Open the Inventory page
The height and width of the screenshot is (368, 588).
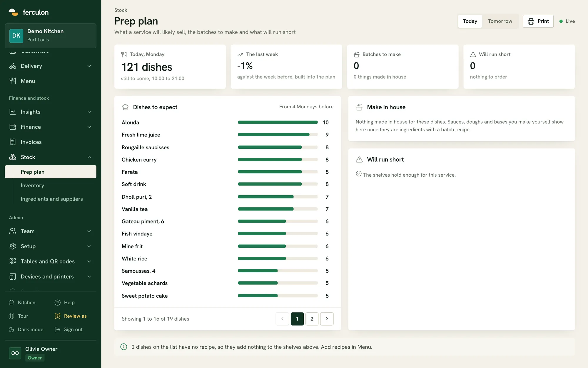coord(32,185)
